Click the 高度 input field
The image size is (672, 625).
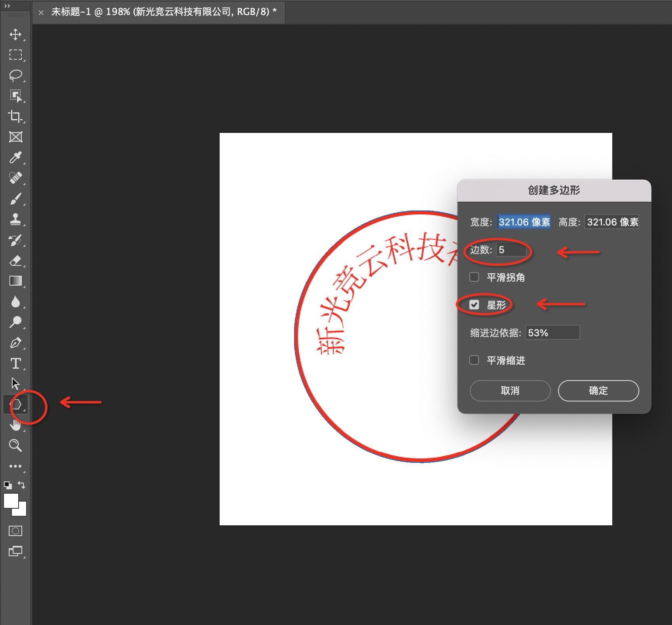pos(612,222)
